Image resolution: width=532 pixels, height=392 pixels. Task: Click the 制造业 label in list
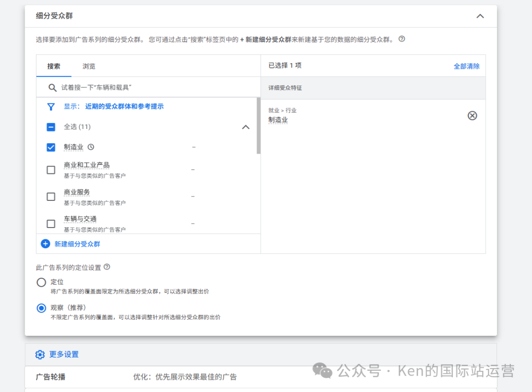73,147
